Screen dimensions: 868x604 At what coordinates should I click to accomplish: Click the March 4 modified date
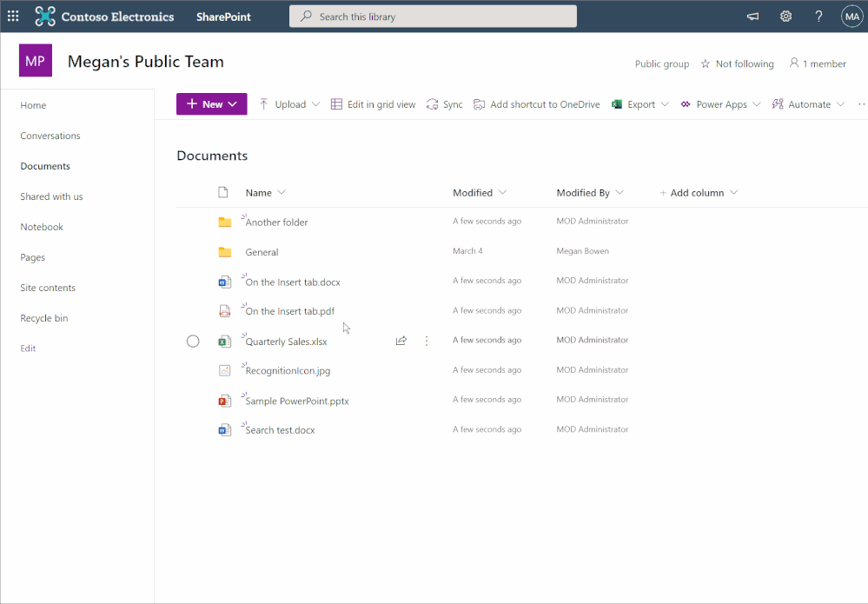tap(467, 251)
